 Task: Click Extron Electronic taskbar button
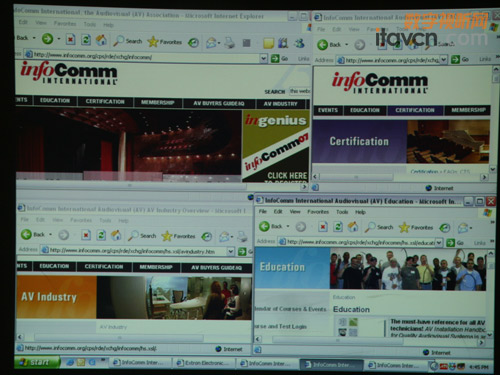point(203,363)
